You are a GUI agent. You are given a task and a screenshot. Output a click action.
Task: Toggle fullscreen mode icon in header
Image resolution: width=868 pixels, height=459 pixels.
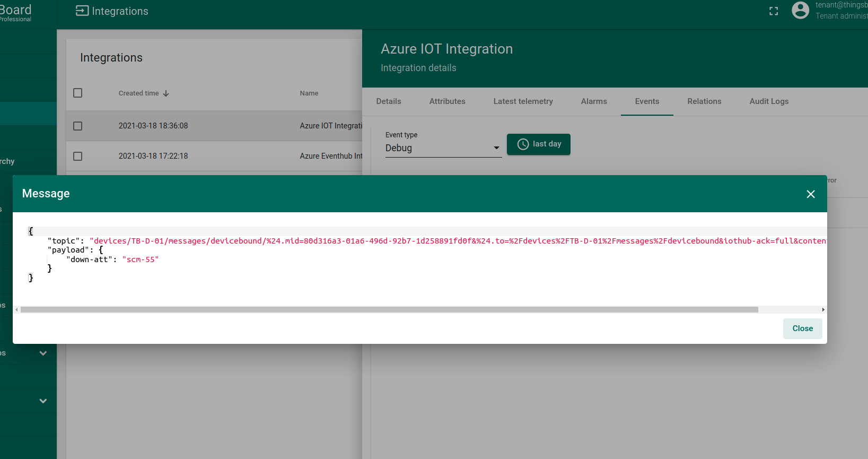coord(774,11)
